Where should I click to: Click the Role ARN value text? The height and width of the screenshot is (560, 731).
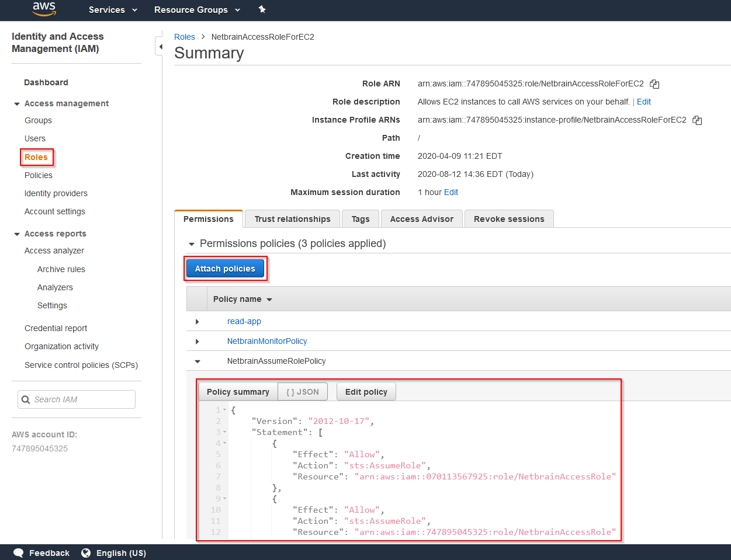pyautogui.click(x=531, y=84)
